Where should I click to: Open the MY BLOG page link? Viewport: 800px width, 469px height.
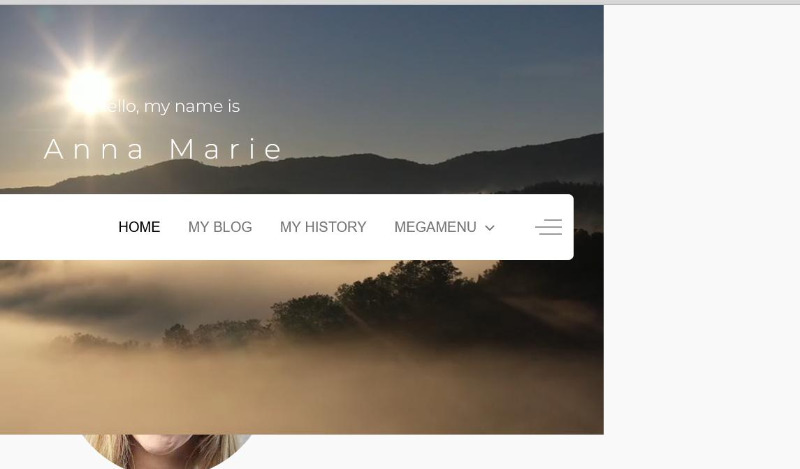pos(220,227)
